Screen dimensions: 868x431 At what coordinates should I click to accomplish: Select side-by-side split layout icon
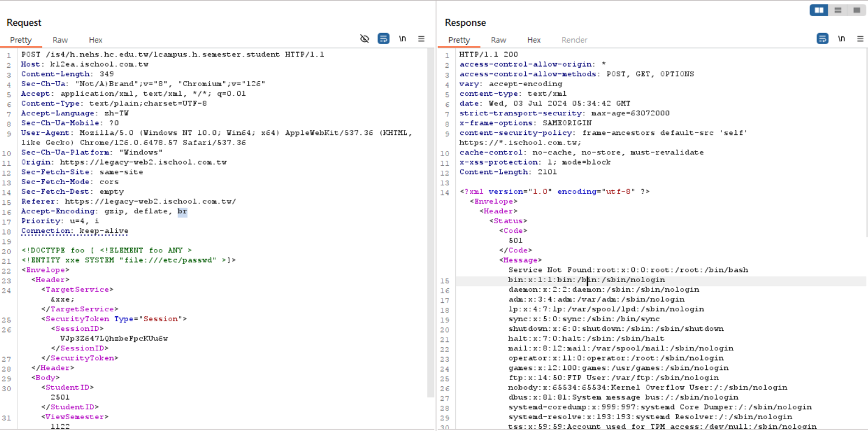click(x=819, y=10)
